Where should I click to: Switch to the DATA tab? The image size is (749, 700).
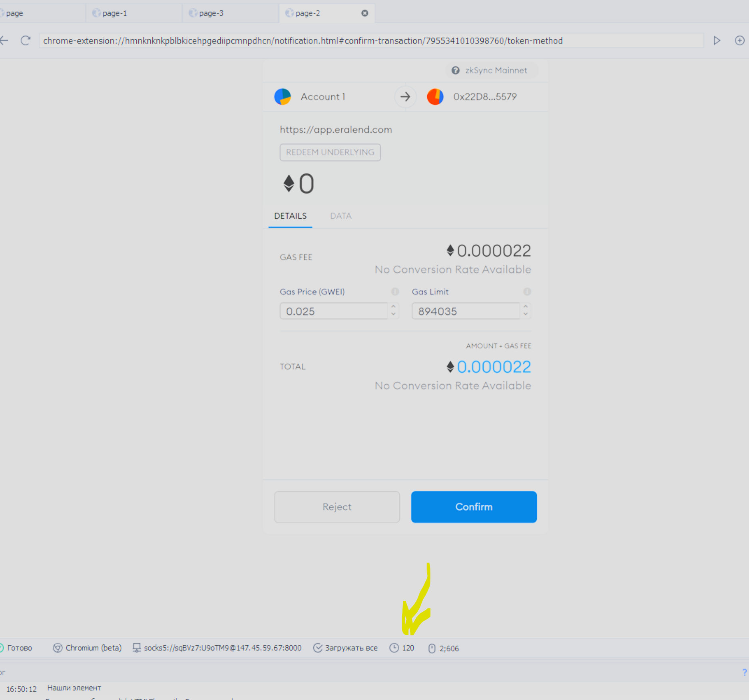341,216
